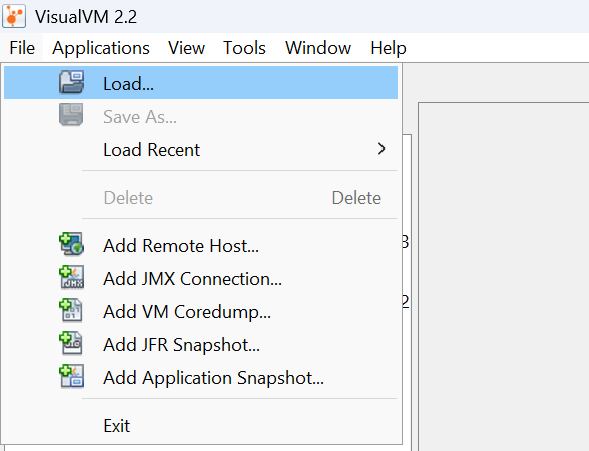The width and height of the screenshot is (589, 451).
Task: Select Exit from the File menu
Action: pos(201,426)
